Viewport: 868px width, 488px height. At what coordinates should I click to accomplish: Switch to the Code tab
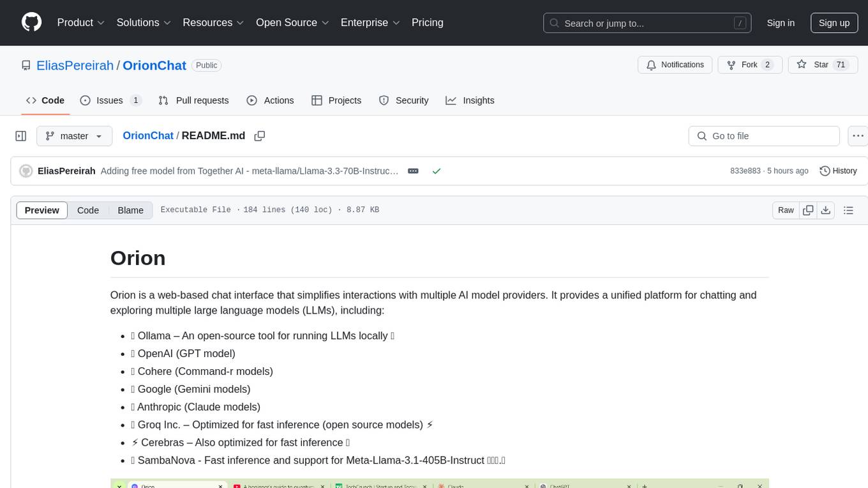[x=45, y=100]
